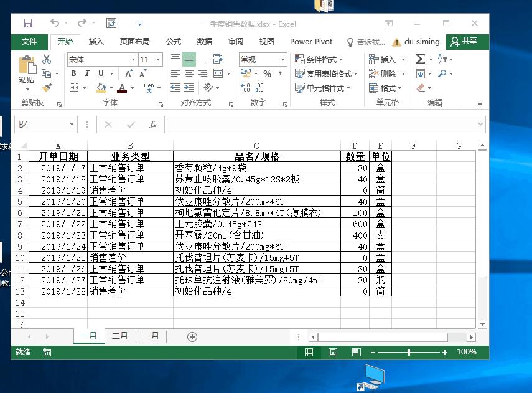The height and width of the screenshot is (393, 532).
Task: Add a new worksheet with the plus button
Action: point(191,335)
